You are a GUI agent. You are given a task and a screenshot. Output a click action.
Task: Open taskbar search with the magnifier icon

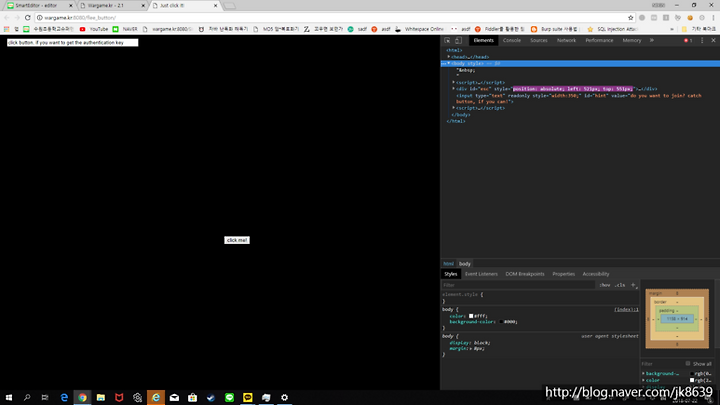click(27, 397)
